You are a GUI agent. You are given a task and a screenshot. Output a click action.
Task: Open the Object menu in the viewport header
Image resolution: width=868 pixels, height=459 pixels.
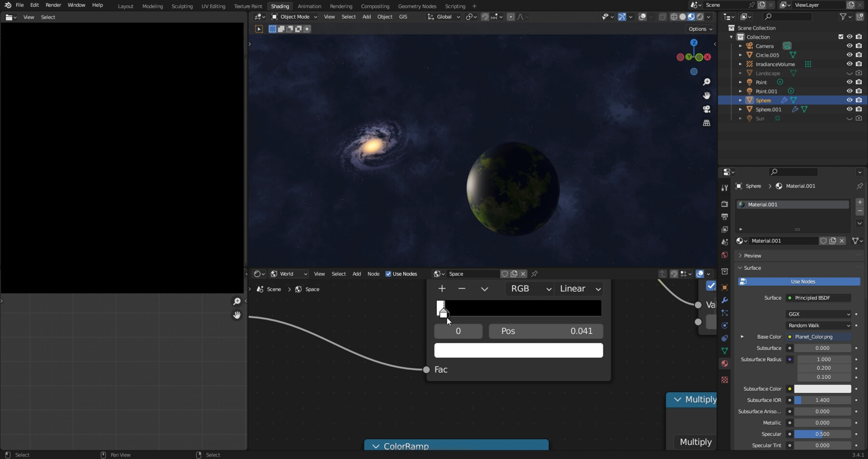point(385,16)
